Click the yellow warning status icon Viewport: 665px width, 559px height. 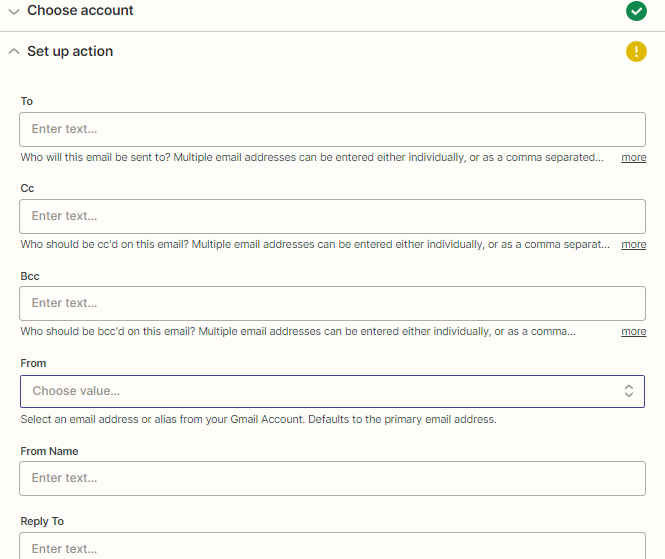pyautogui.click(x=636, y=52)
